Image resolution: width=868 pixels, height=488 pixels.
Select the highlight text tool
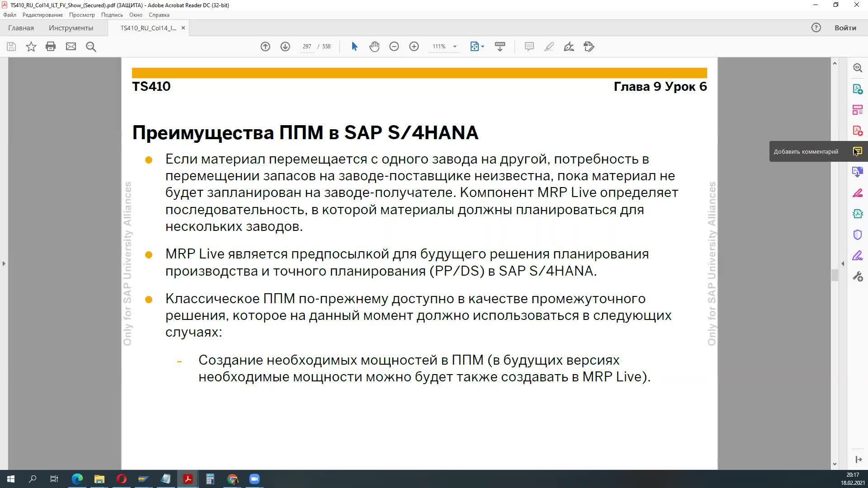549,47
